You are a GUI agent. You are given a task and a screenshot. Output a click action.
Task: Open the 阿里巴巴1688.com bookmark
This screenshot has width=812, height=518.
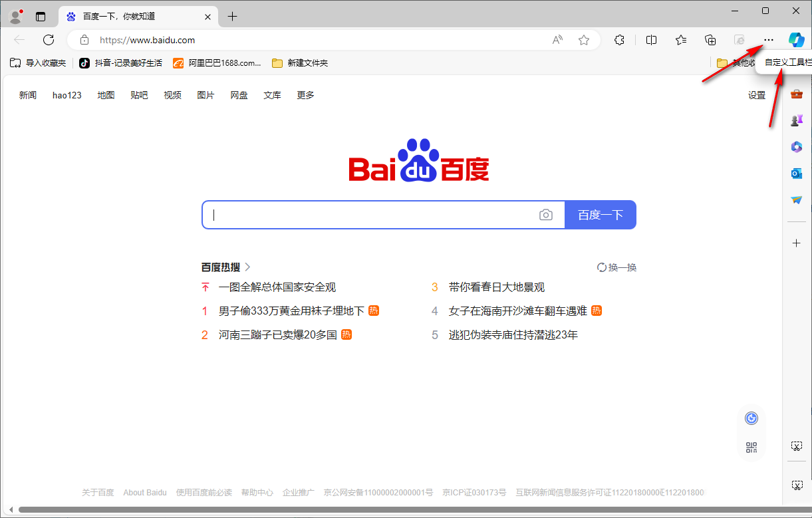[217, 63]
